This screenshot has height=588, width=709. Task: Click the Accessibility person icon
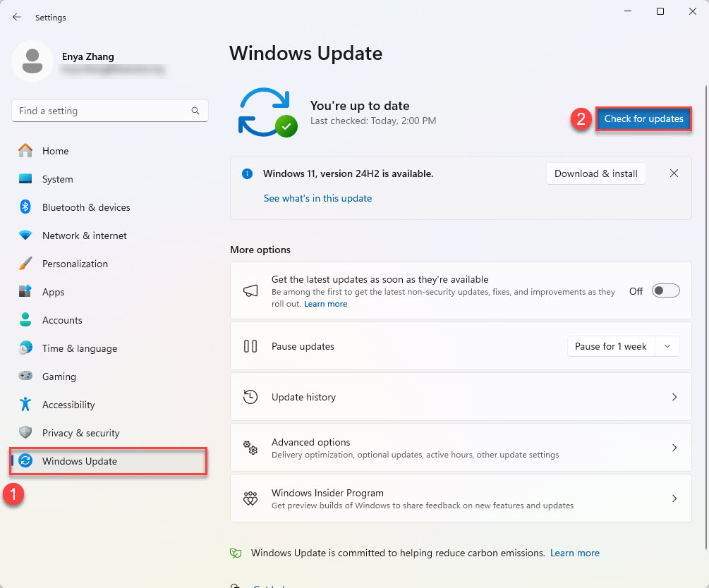25,405
